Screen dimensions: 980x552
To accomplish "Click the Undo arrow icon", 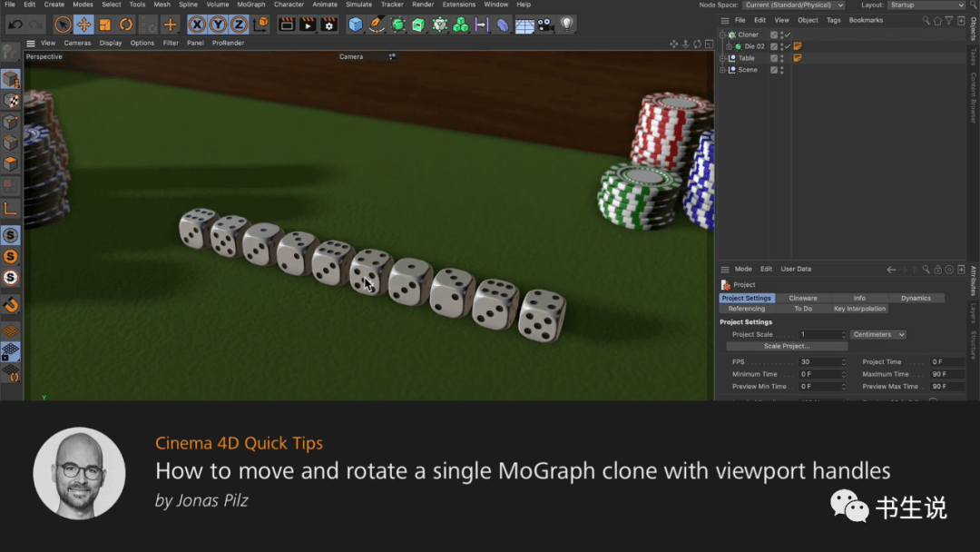I will (x=15, y=25).
